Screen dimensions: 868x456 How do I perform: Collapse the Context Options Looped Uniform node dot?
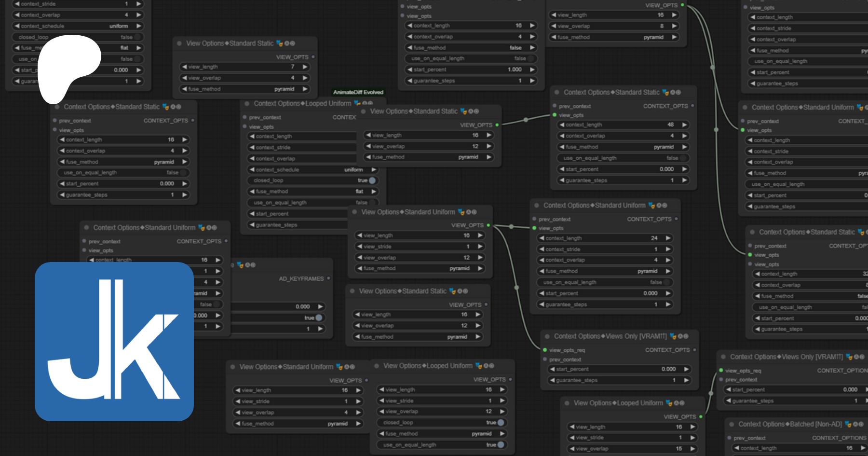(247, 104)
